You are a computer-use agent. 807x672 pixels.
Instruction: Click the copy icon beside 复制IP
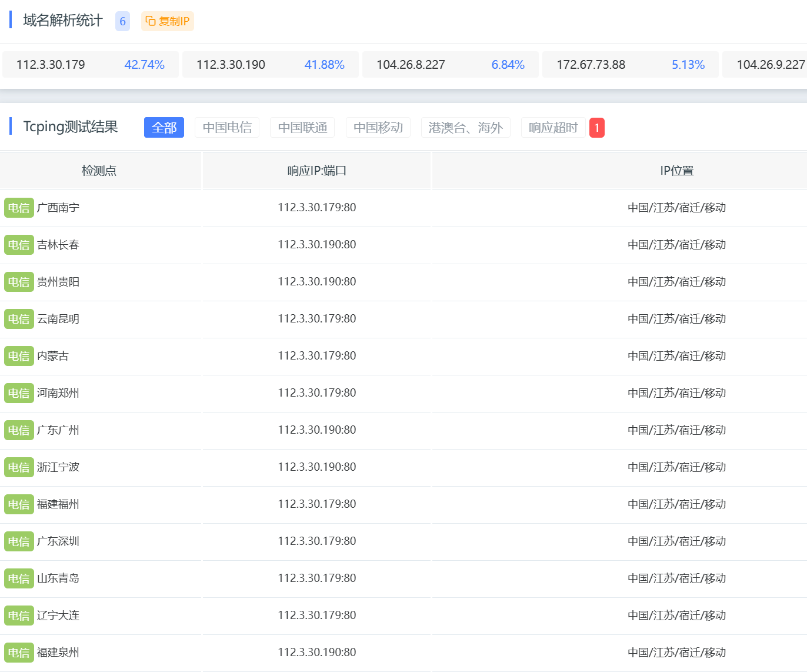point(151,21)
